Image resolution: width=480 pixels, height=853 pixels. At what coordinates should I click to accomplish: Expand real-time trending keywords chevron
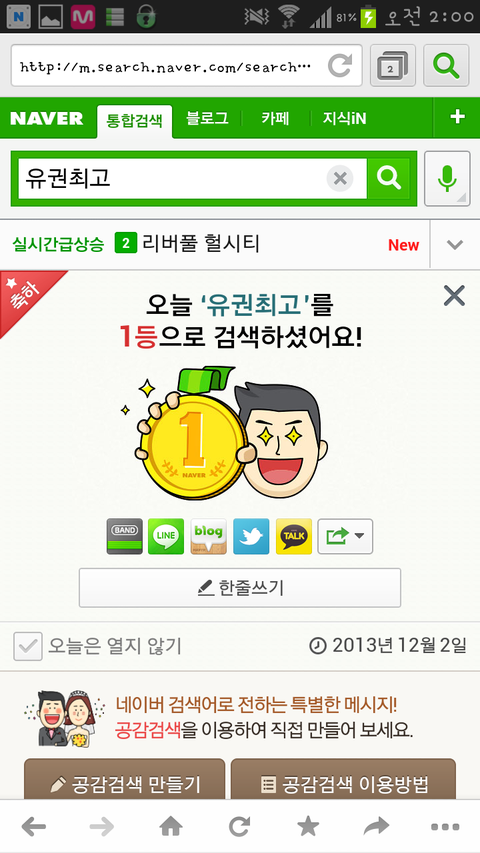tap(455, 245)
